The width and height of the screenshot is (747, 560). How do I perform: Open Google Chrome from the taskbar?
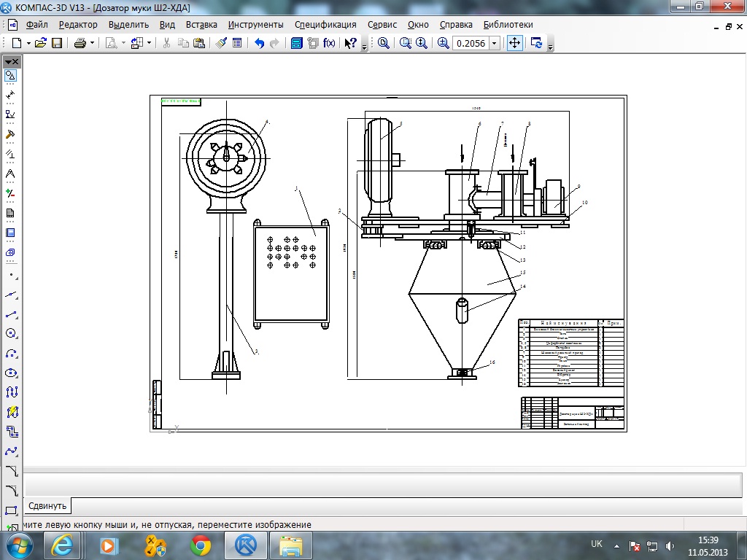click(201, 545)
